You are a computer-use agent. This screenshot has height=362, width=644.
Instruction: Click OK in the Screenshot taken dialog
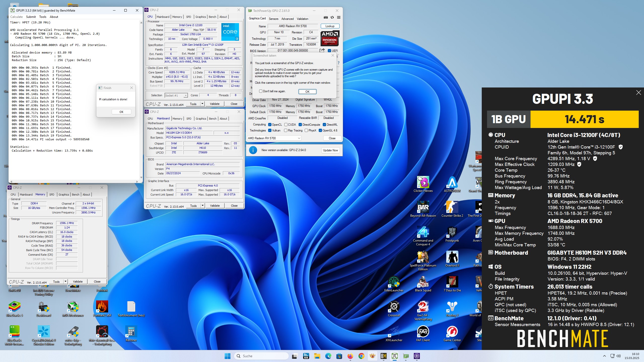[307, 92]
